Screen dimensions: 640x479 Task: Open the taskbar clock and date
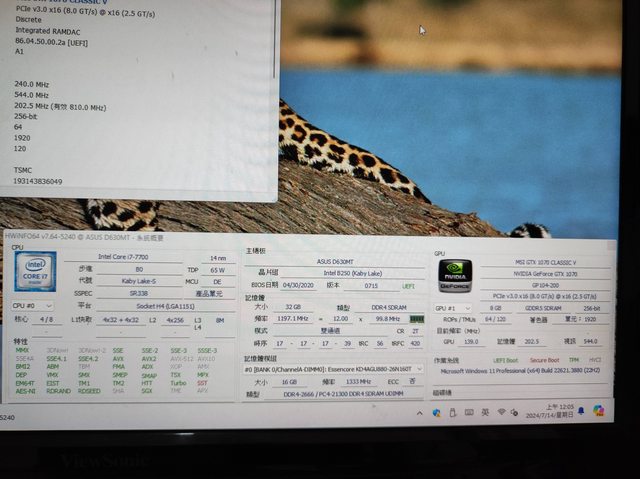point(555,410)
